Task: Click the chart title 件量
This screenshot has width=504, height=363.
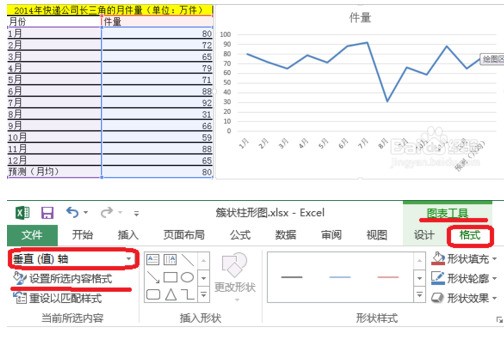Action: pyautogui.click(x=360, y=17)
